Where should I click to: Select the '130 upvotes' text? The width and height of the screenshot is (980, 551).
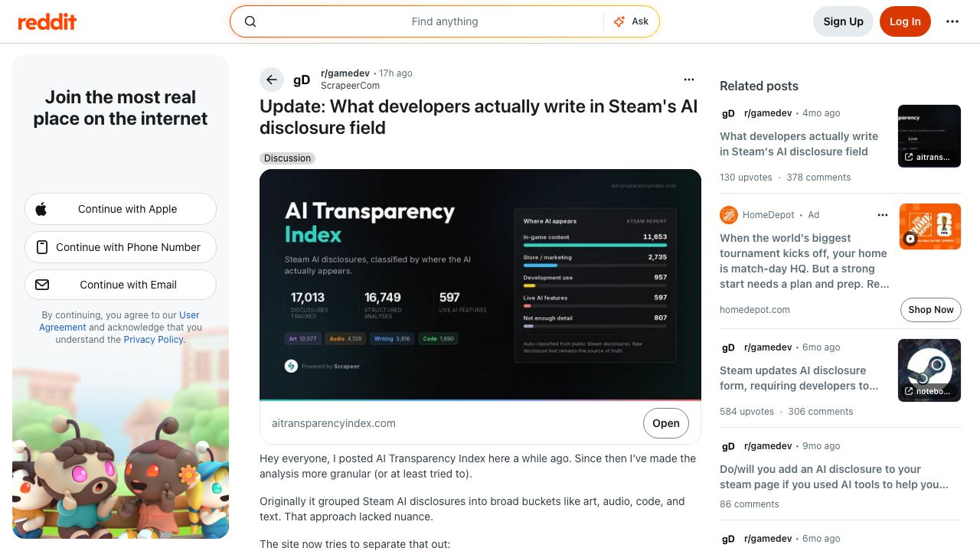click(746, 178)
